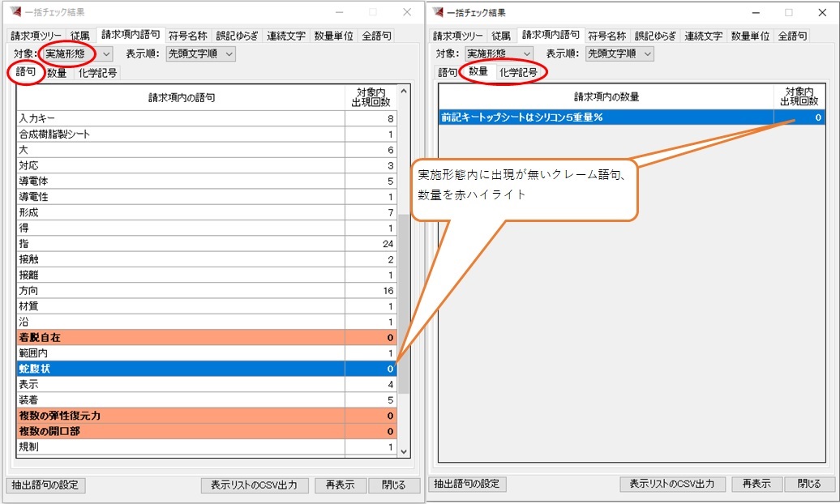Select 語句 sub-tab in right window
This screenshot has width=840, height=504.
(x=448, y=72)
